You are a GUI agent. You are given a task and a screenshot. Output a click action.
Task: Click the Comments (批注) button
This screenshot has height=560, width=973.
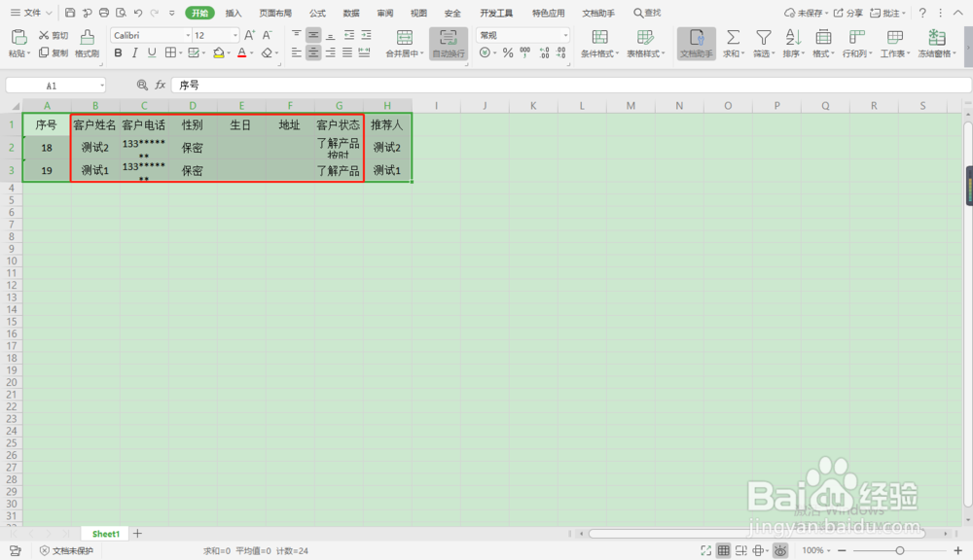[x=888, y=13]
